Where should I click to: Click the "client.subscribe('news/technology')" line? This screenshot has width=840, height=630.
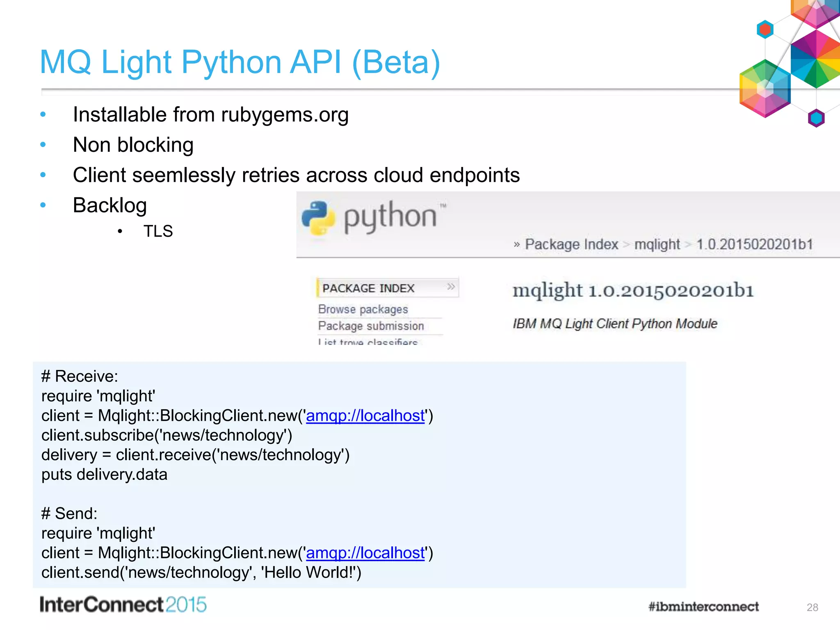pyautogui.click(x=167, y=436)
